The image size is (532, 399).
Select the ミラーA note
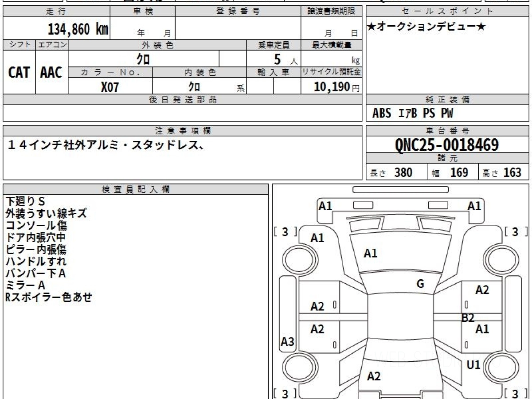[25, 286]
